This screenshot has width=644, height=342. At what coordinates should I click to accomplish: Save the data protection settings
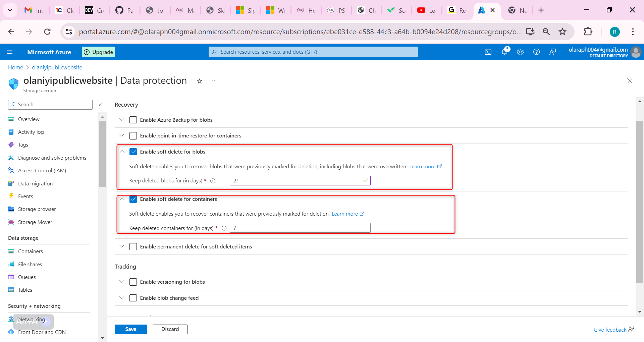pyautogui.click(x=131, y=329)
